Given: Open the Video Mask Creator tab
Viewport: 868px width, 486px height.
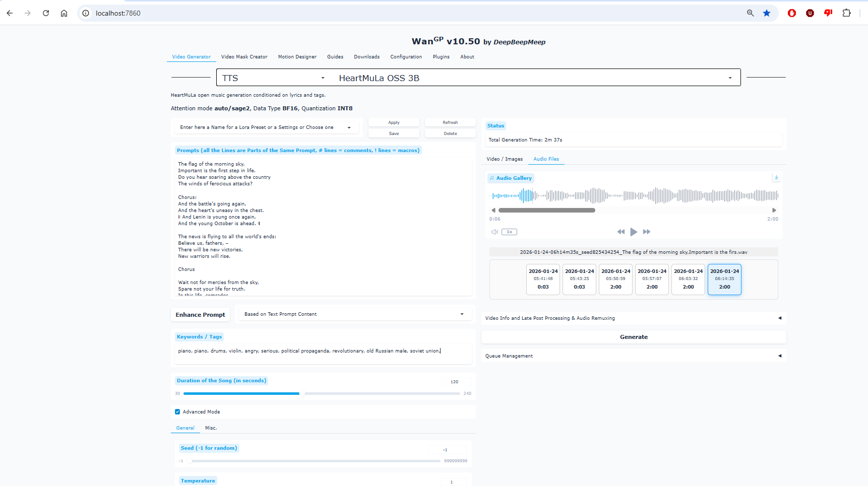Looking at the screenshot, I should 244,57.
